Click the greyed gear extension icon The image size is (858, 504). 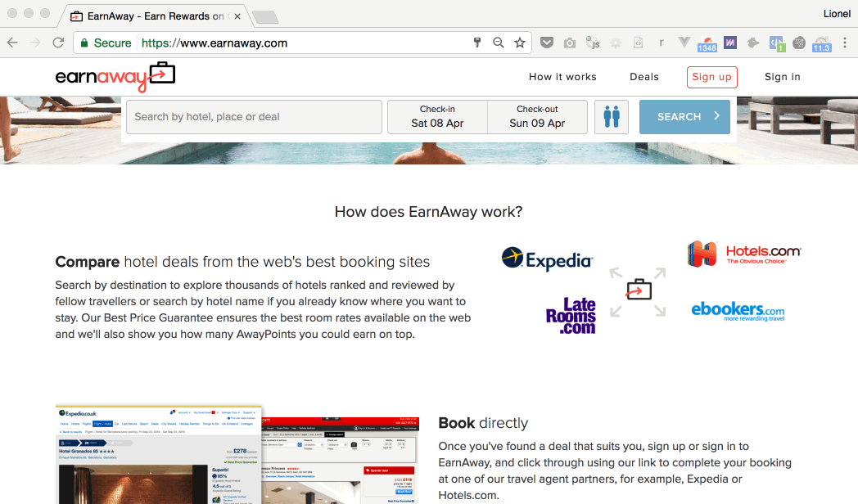[616, 43]
